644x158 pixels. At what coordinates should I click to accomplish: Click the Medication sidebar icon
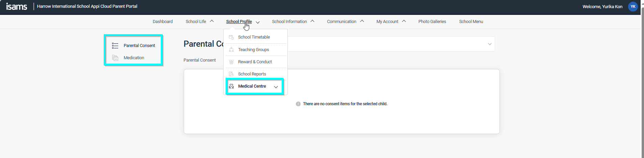click(x=115, y=58)
